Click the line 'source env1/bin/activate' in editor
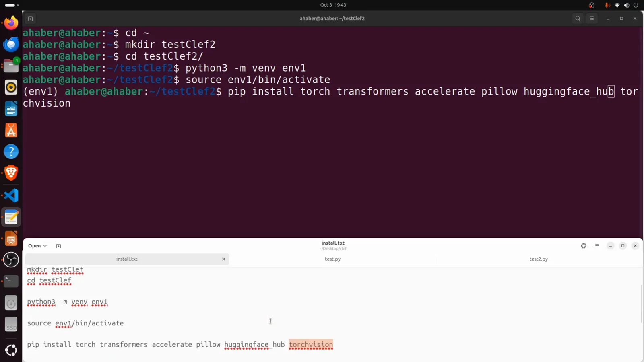644x362 pixels. 75,323
